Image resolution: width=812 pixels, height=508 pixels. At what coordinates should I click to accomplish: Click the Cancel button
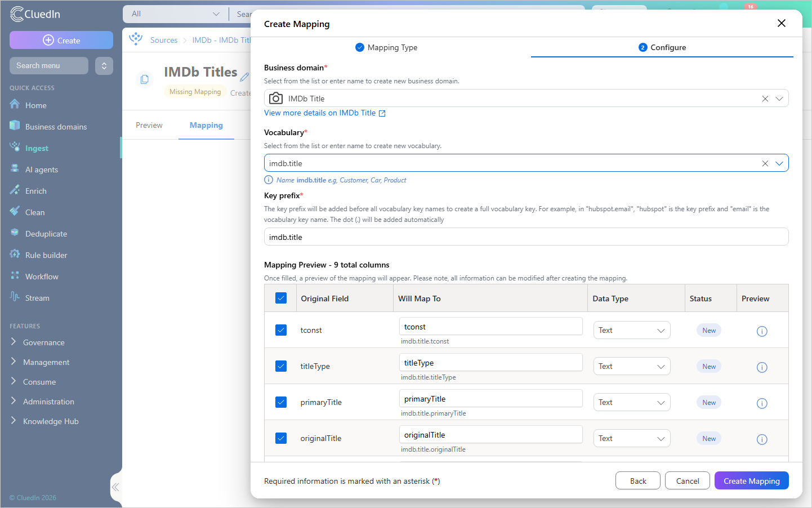click(688, 481)
